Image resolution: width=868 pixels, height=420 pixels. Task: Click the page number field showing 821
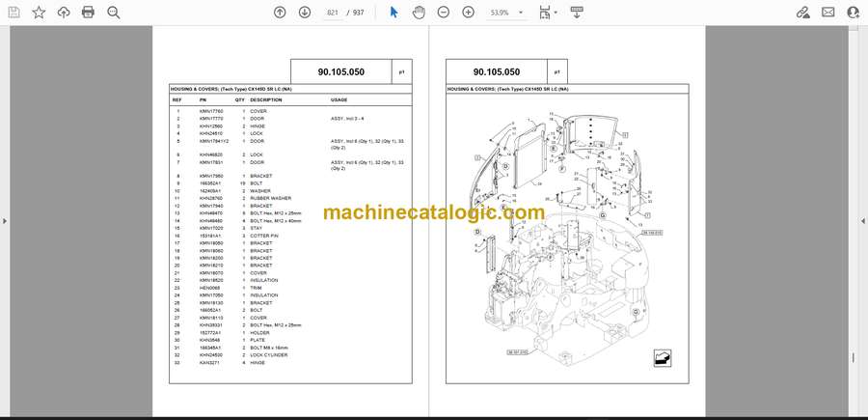(x=333, y=13)
